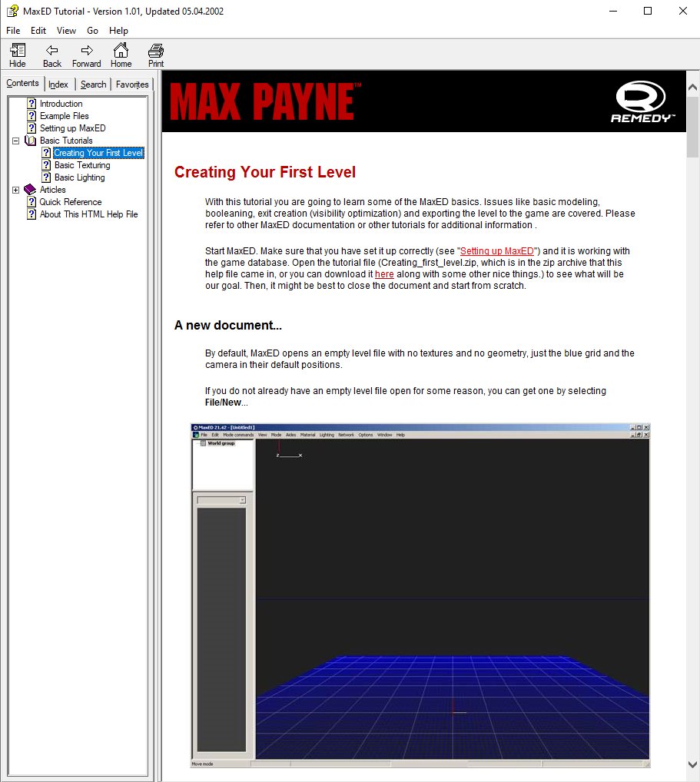Click the Creating Your First Level topic icon
The width and height of the screenshot is (700, 782).
pyautogui.click(x=46, y=153)
